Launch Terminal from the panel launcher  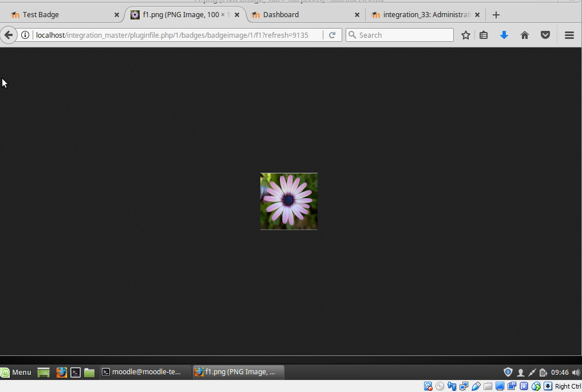(x=76, y=373)
